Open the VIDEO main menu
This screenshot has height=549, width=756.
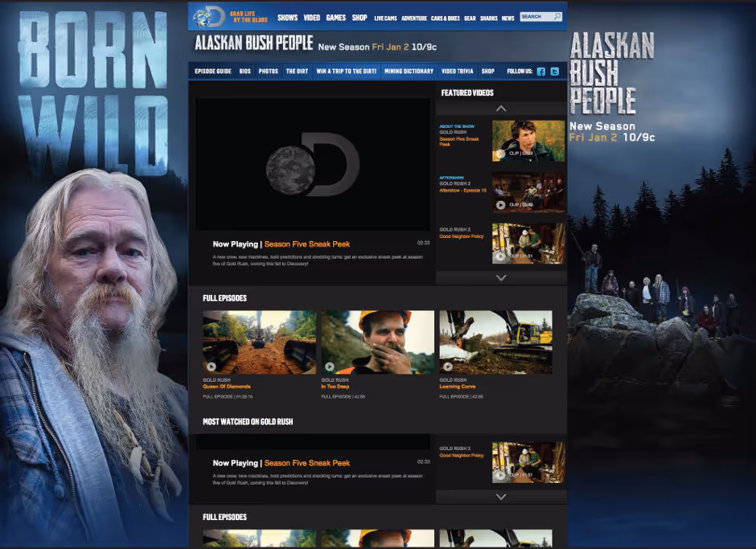[x=311, y=18]
